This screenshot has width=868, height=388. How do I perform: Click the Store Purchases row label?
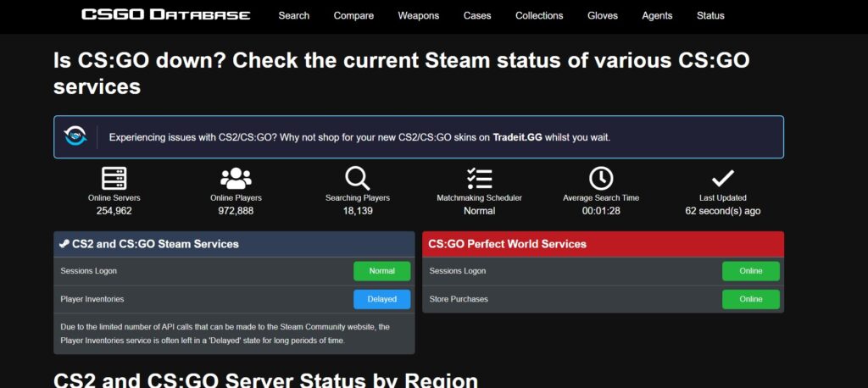pyautogui.click(x=459, y=299)
